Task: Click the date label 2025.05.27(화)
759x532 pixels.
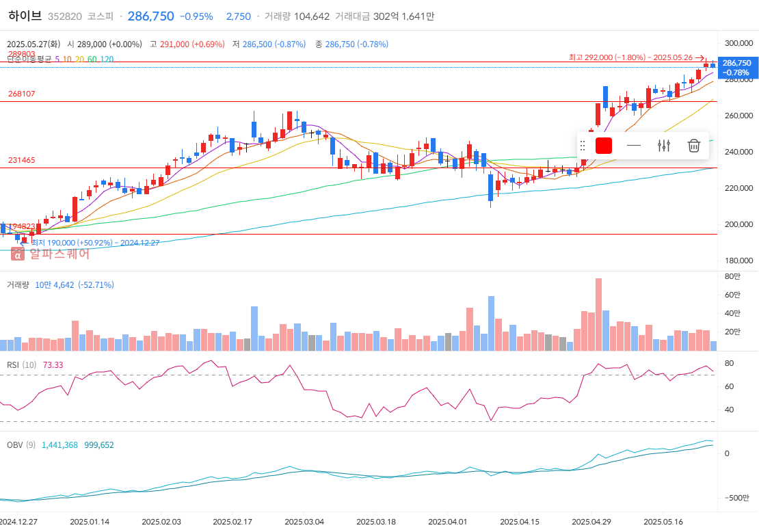Action: (x=34, y=44)
